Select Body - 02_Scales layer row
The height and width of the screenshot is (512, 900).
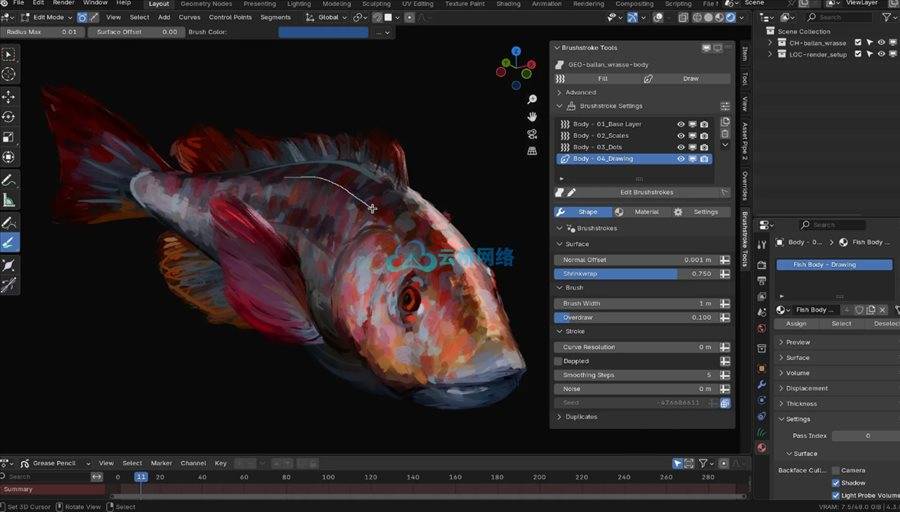[634, 135]
